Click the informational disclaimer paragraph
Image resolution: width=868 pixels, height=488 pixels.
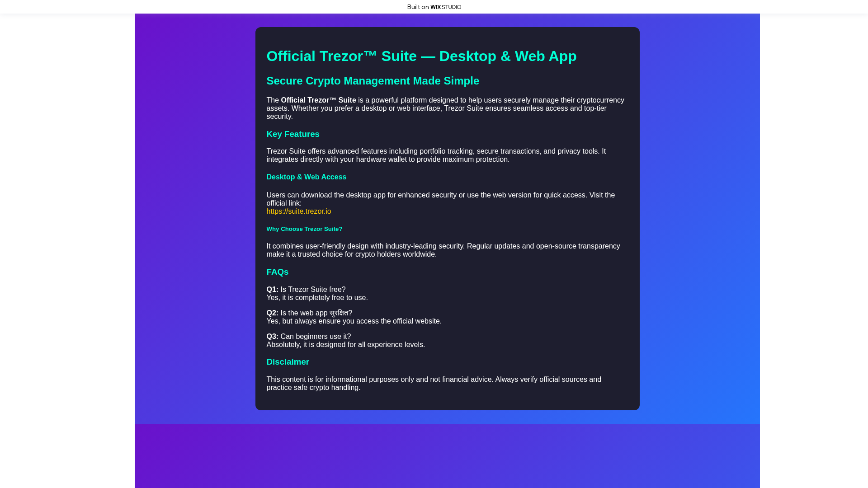click(x=434, y=383)
